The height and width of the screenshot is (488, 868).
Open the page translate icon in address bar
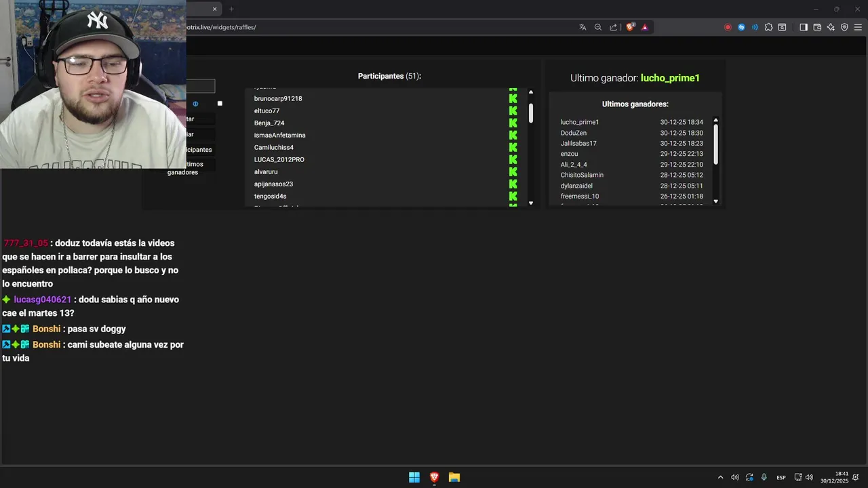pos(583,27)
